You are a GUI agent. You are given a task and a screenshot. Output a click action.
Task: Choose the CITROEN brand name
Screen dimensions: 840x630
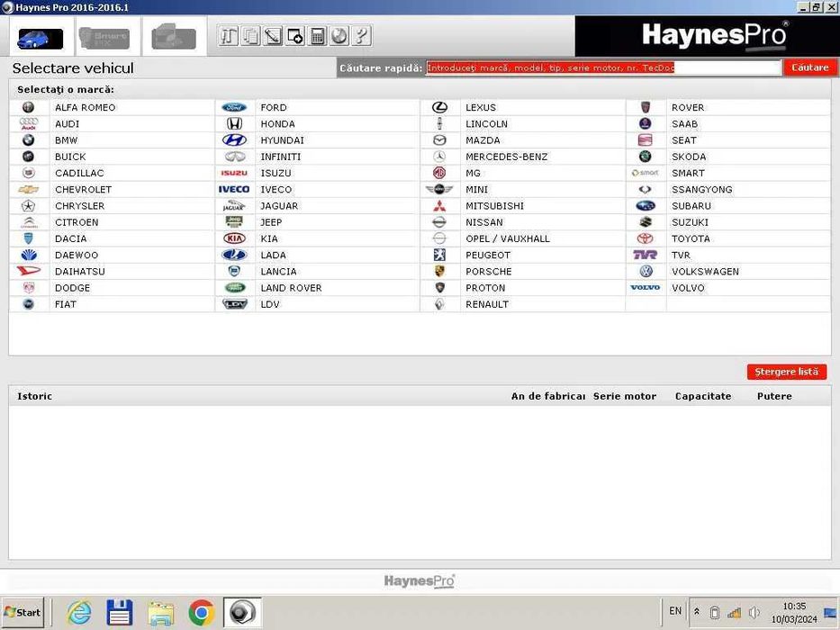coord(77,222)
